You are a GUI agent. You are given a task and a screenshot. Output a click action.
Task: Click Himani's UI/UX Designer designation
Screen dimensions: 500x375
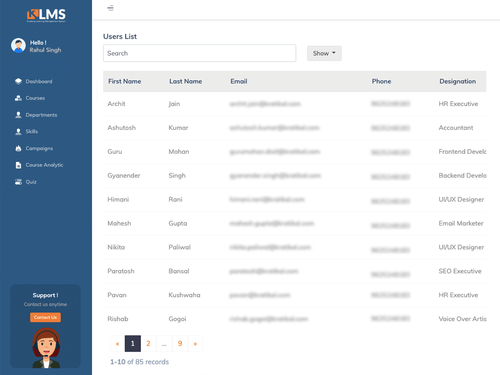461,199
